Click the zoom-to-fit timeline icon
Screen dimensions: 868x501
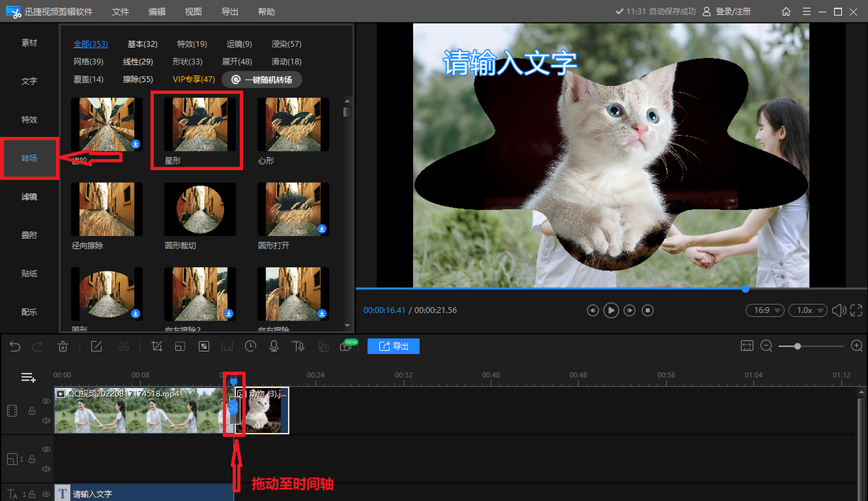click(747, 347)
